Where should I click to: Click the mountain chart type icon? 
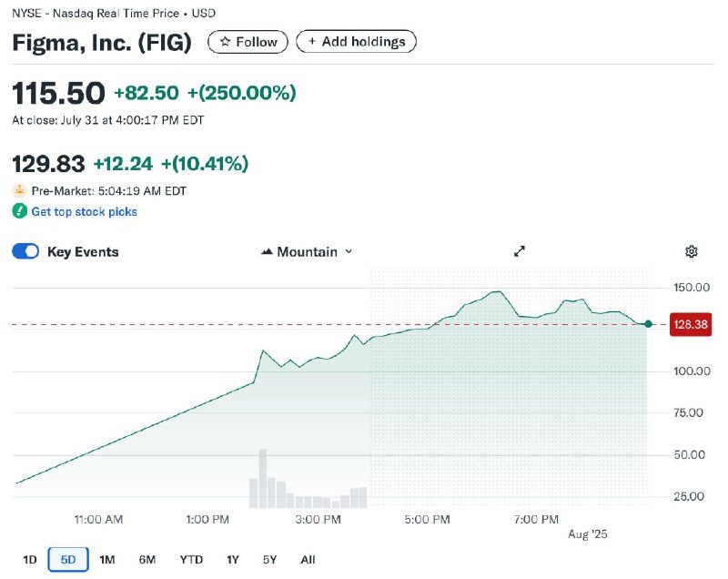[x=267, y=251]
